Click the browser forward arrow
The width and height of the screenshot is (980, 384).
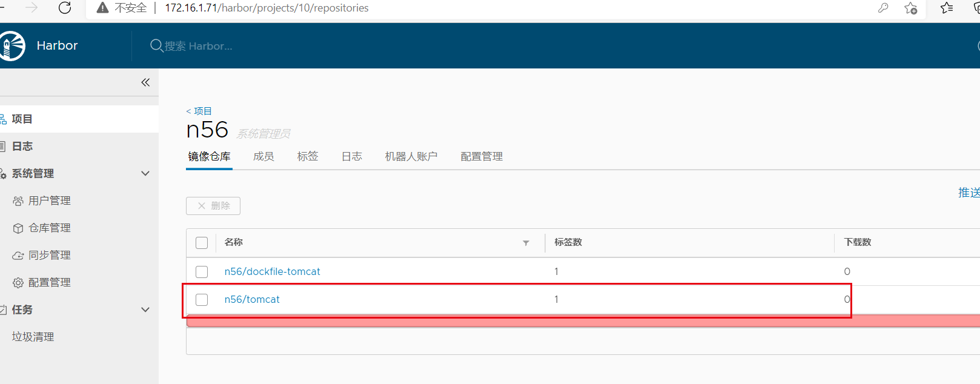tap(31, 8)
